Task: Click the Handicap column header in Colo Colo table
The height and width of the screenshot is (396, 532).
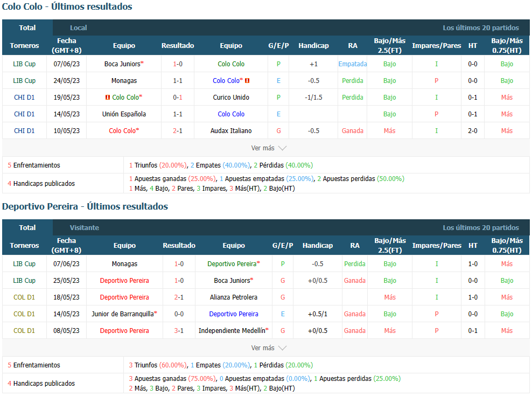Action: click(313, 45)
